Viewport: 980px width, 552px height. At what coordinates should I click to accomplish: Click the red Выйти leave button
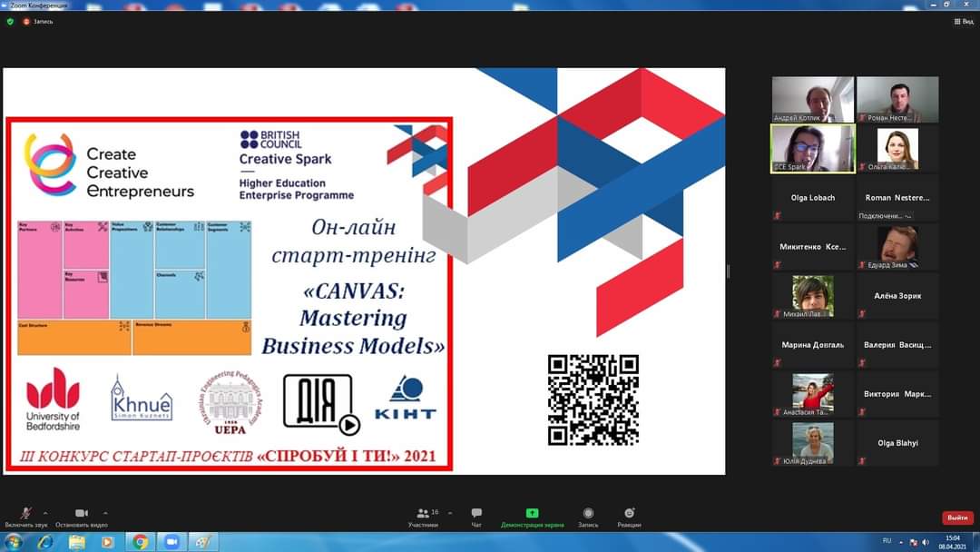tap(957, 517)
